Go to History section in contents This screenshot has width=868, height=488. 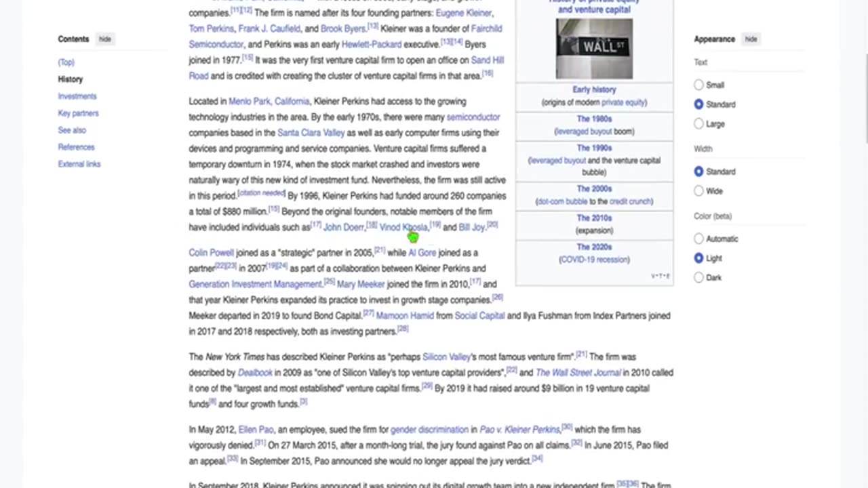[x=70, y=79]
